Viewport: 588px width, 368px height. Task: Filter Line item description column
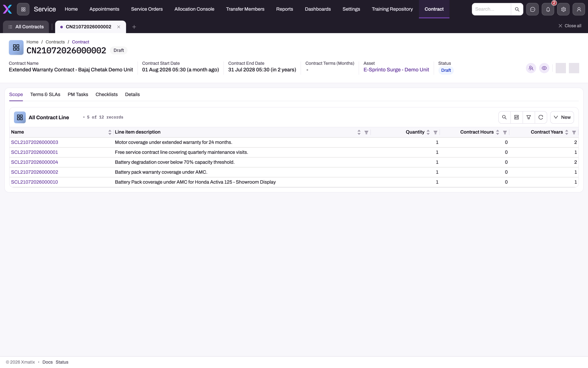(x=366, y=132)
